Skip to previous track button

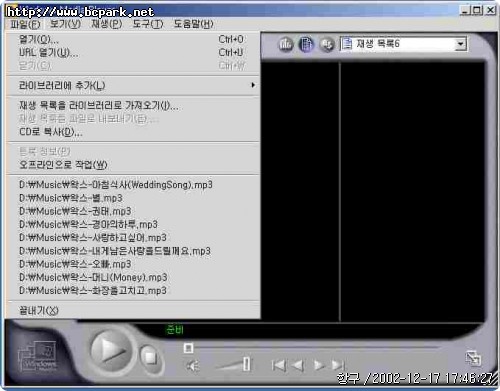279,365
